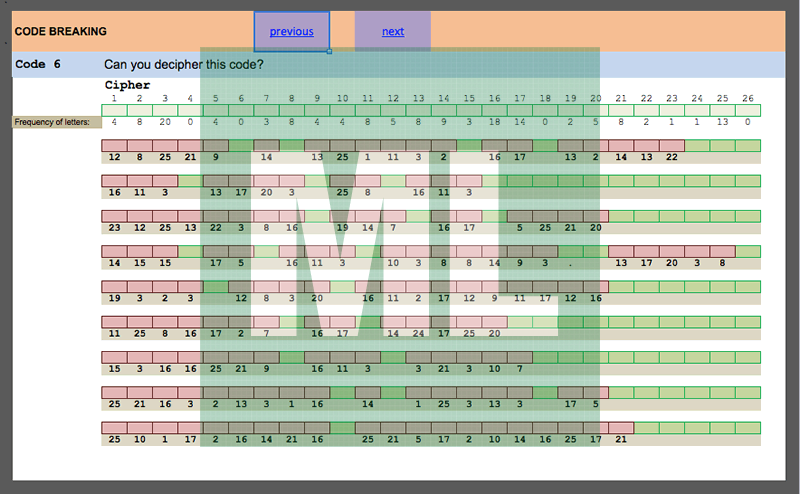Click the "next" link
The image size is (800, 494).
tap(393, 32)
